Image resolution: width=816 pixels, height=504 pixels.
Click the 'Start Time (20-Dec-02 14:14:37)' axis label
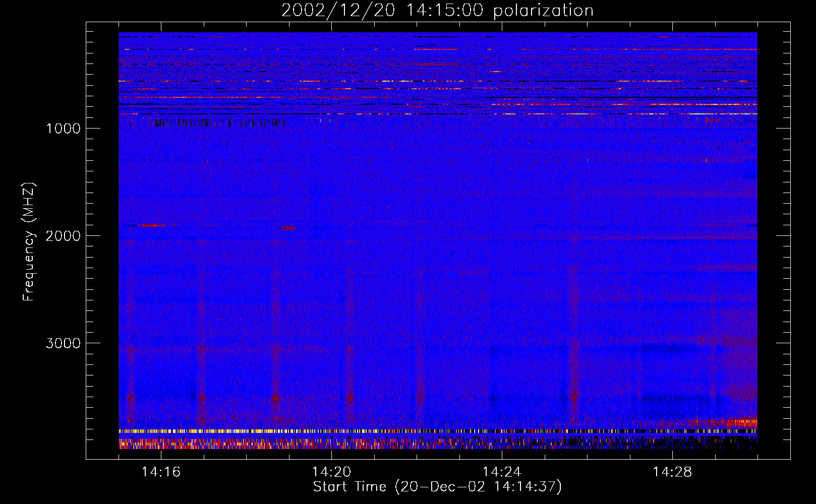click(x=437, y=487)
